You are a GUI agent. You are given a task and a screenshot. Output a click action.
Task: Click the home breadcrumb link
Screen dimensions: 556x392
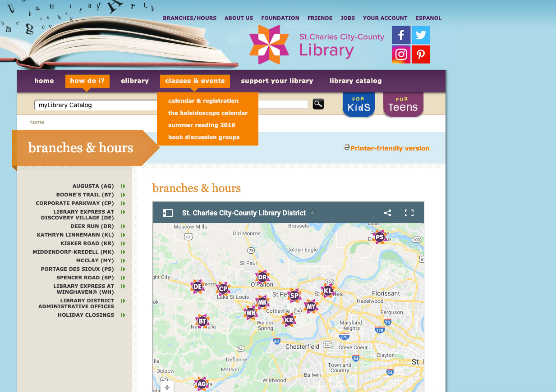(37, 122)
